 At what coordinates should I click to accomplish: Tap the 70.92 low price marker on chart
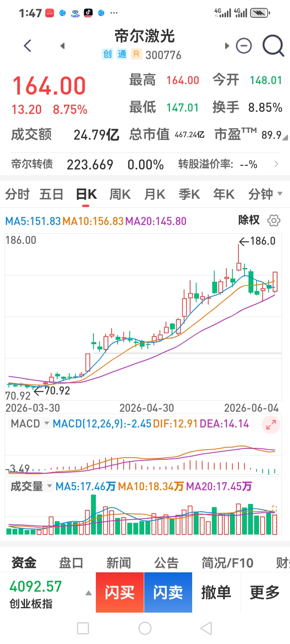[x=52, y=390]
